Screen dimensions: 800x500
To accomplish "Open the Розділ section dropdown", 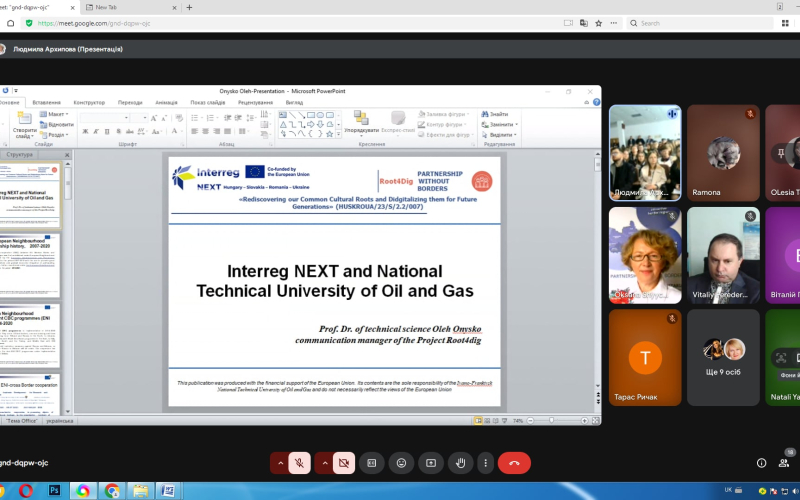I will (x=54, y=135).
